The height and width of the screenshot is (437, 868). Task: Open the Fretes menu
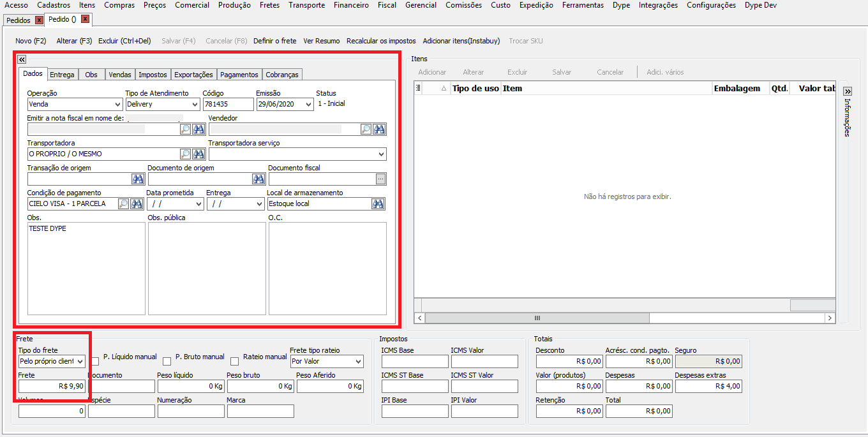[269, 5]
